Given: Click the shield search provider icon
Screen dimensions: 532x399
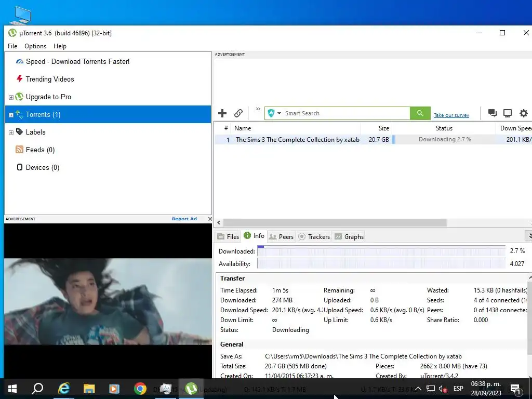Looking at the screenshot, I should (x=271, y=113).
